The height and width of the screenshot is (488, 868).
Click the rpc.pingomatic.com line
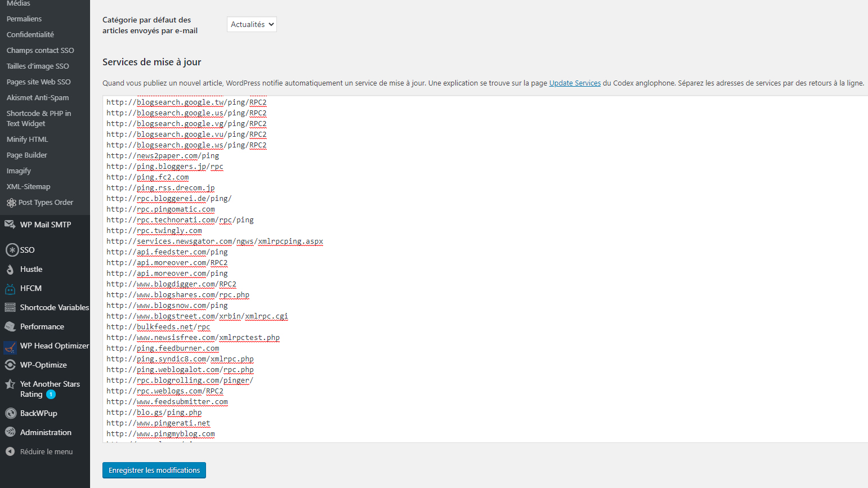pos(160,209)
